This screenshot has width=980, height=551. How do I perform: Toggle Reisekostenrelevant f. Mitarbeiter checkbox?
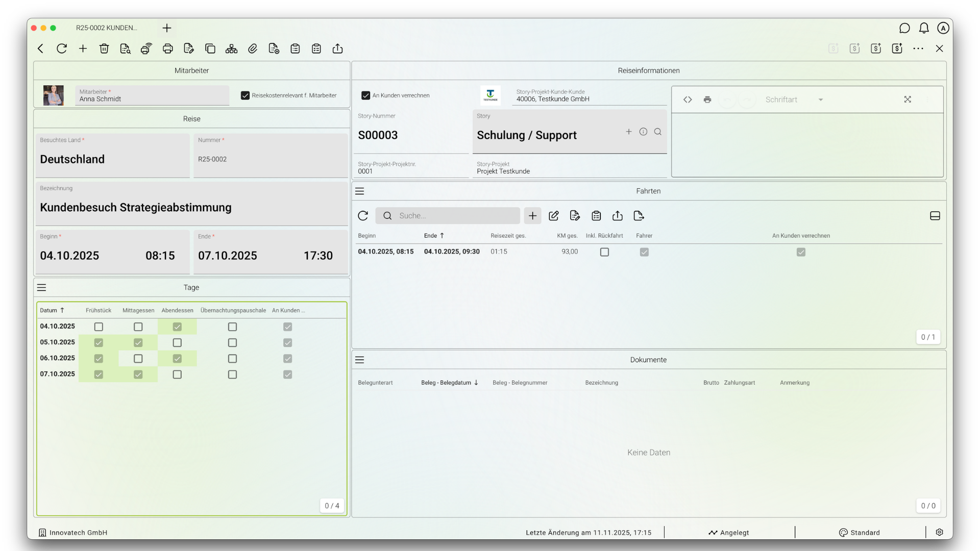point(246,95)
